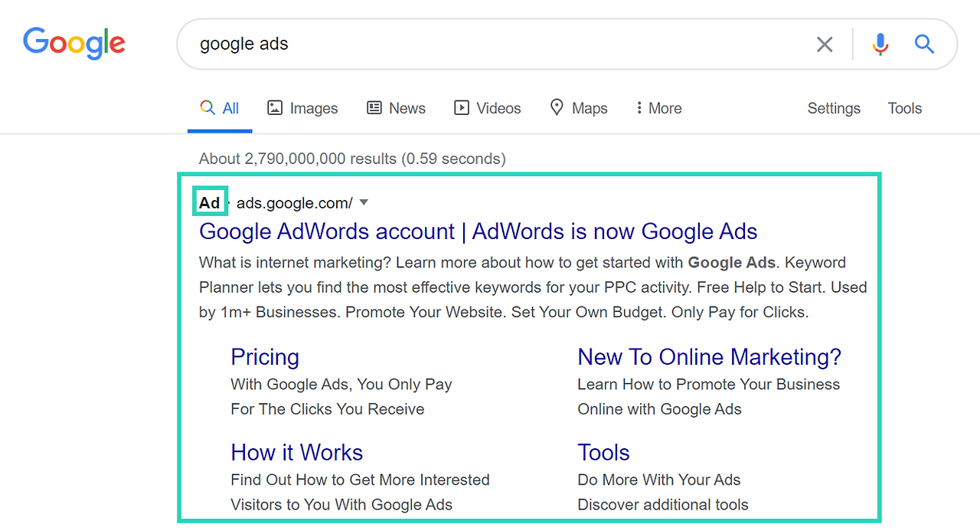
Task: Open the ad URL dropdown arrow
Action: click(x=364, y=202)
